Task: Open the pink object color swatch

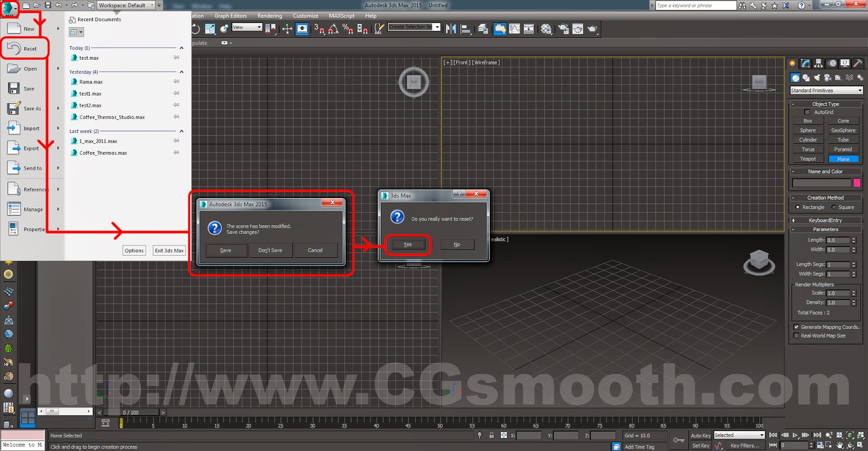Action: [857, 183]
